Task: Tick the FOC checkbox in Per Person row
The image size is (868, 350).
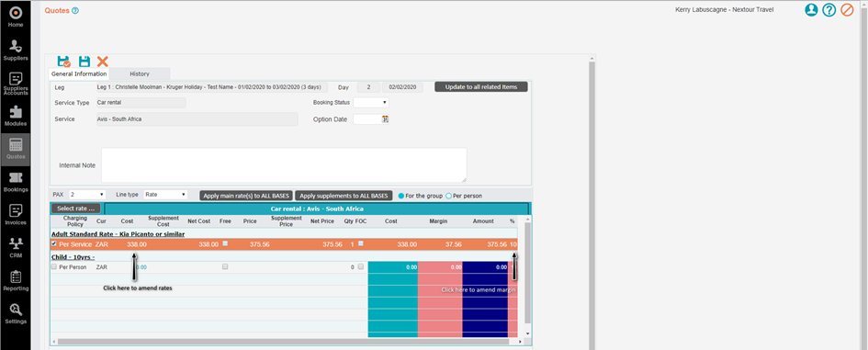Action: (361, 266)
